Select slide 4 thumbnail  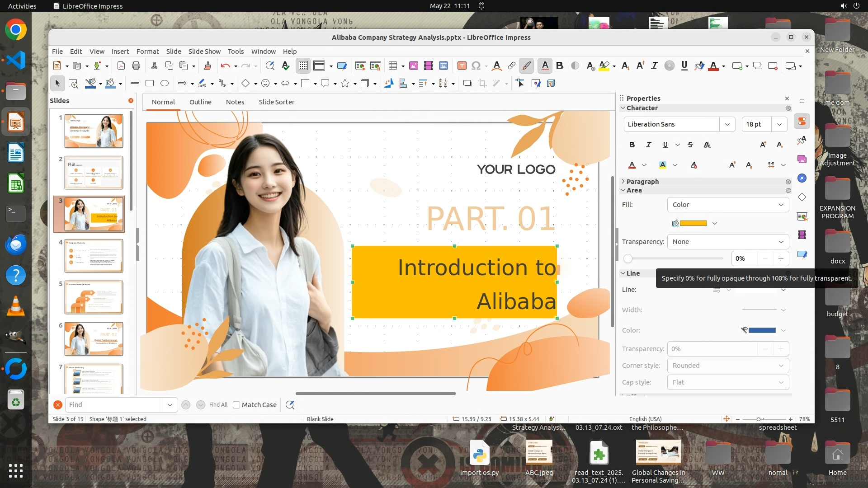pyautogui.click(x=94, y=256)
